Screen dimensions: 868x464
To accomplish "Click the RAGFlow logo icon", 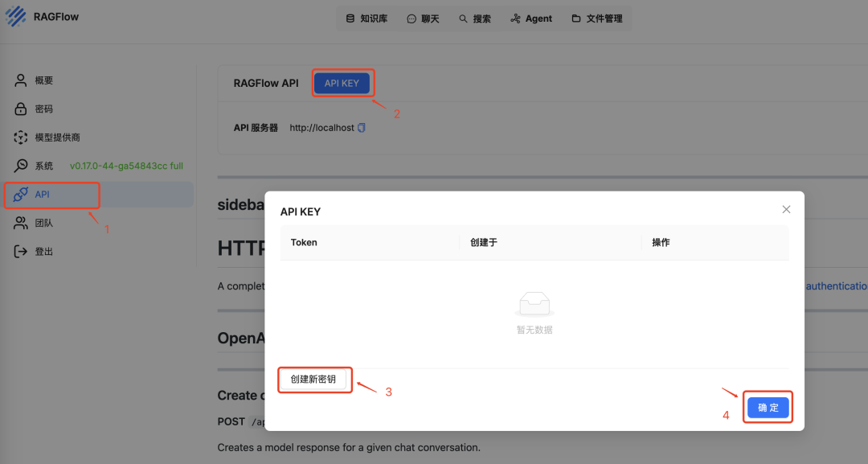I will point(15,17).
